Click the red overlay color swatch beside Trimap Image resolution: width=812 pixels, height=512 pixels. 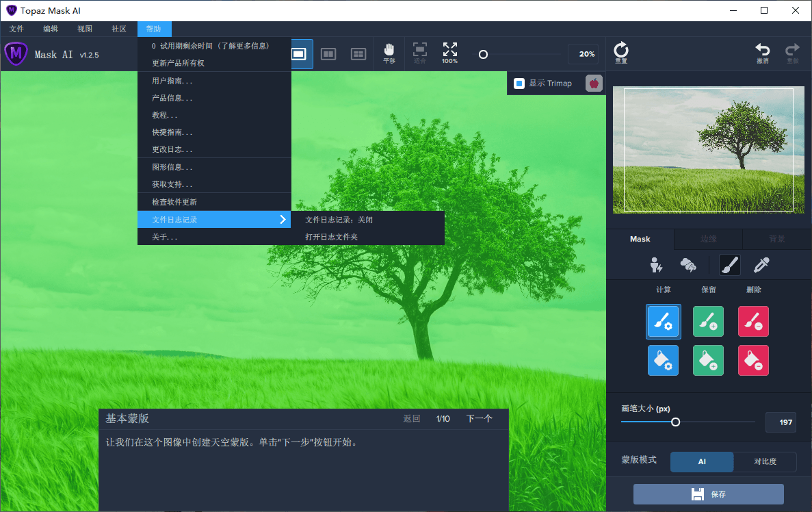(x=594, y=83)
